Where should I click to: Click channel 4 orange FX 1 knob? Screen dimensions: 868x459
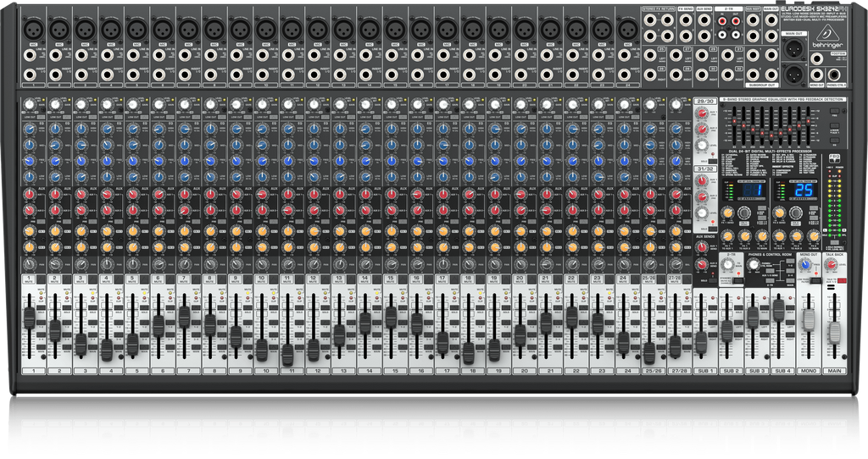107,230
